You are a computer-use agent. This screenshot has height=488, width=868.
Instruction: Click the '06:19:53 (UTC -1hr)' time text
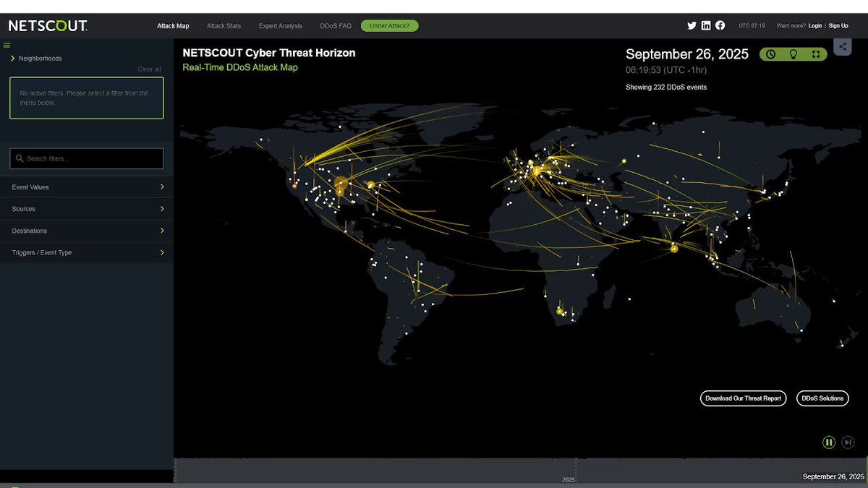666,71
